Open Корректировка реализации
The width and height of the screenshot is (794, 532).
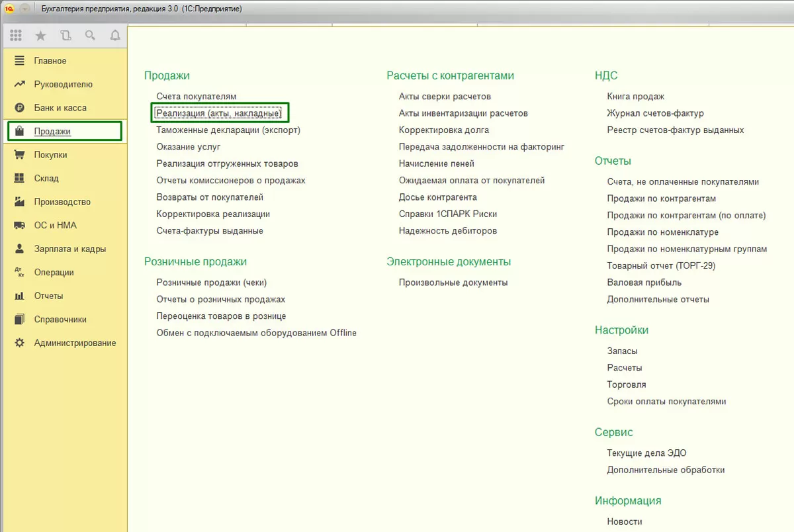tap(213, 214)
